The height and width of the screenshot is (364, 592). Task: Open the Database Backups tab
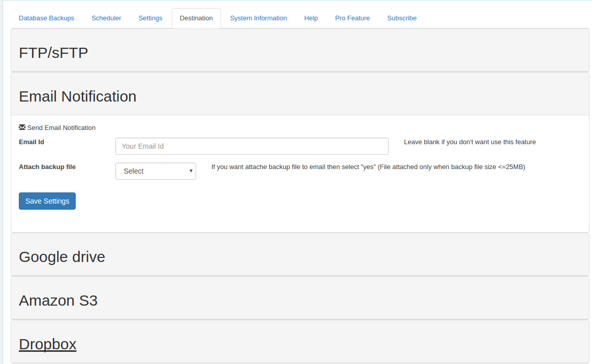tap(46, 18)
